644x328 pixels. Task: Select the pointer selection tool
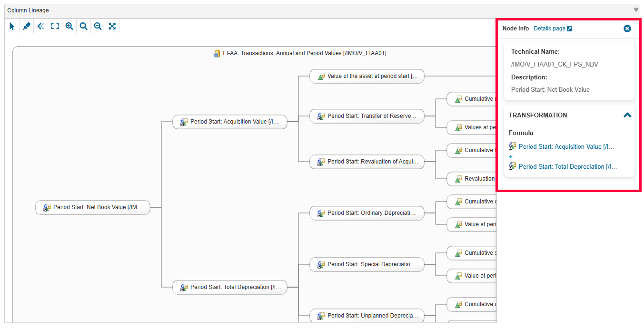point(12,26)
